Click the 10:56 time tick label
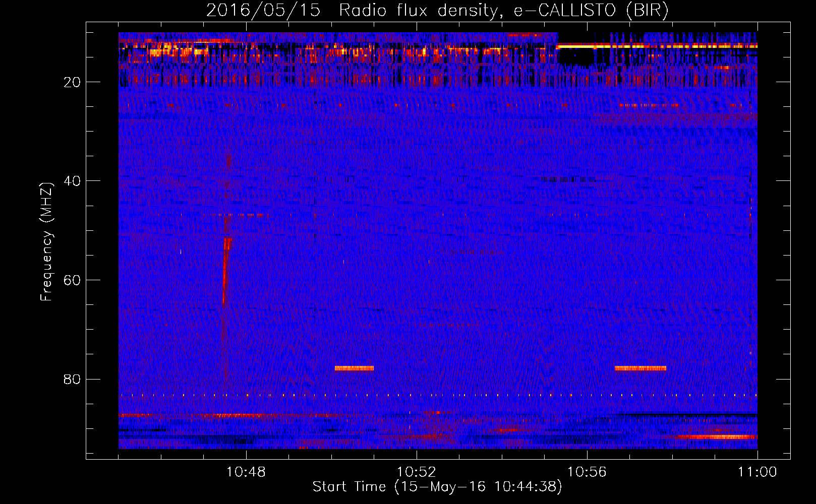 587,472
